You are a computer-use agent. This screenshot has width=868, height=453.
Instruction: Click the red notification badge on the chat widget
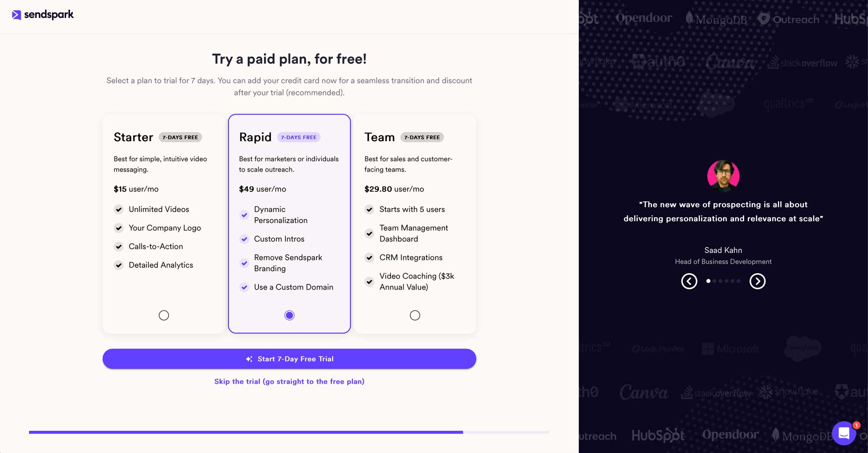[x=856, y=426]
